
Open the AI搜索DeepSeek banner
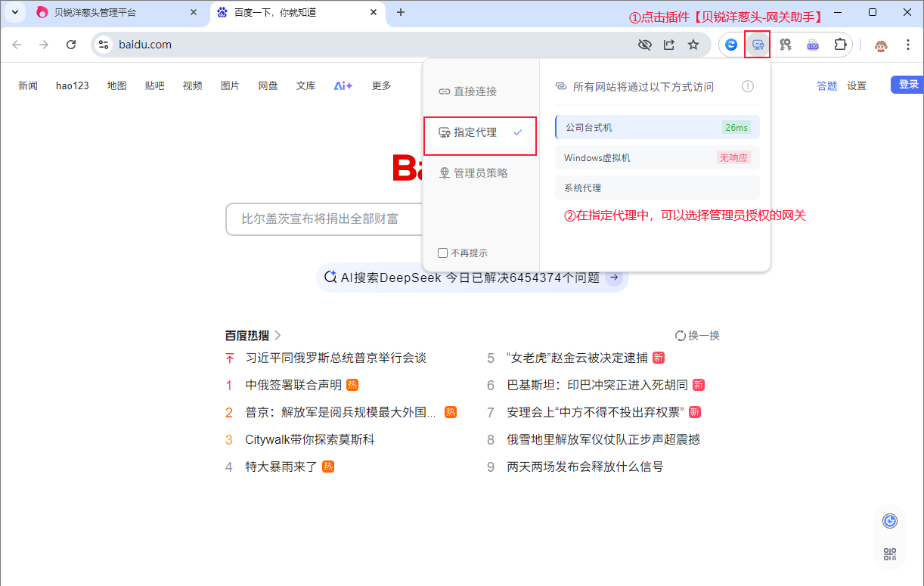(472, 277)
